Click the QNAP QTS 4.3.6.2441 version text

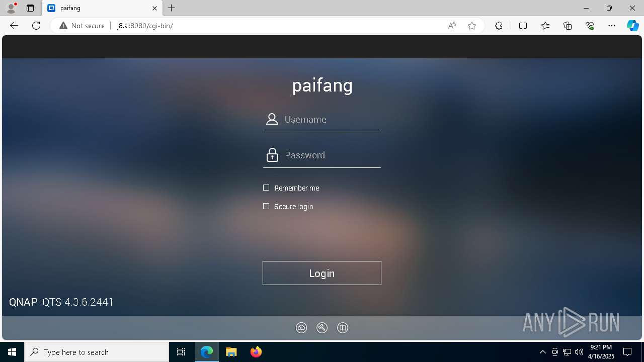(61, 302)
